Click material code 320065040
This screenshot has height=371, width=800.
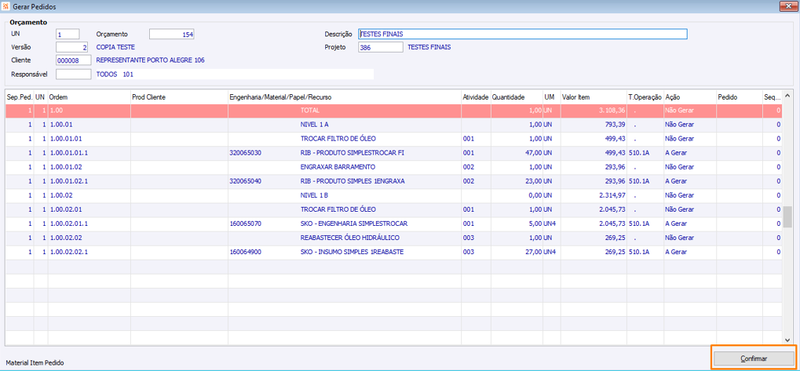(245, 181)
